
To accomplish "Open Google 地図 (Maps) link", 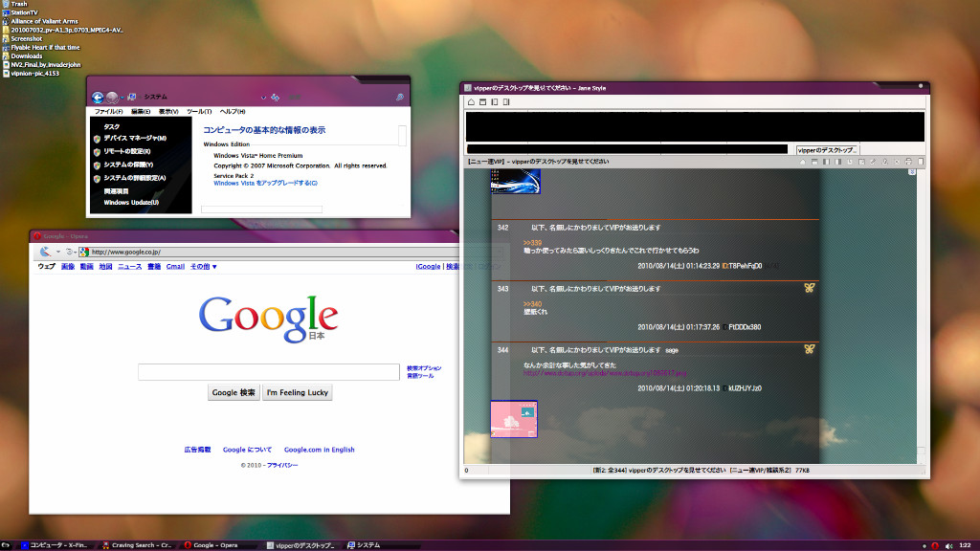I will (105, 267).
